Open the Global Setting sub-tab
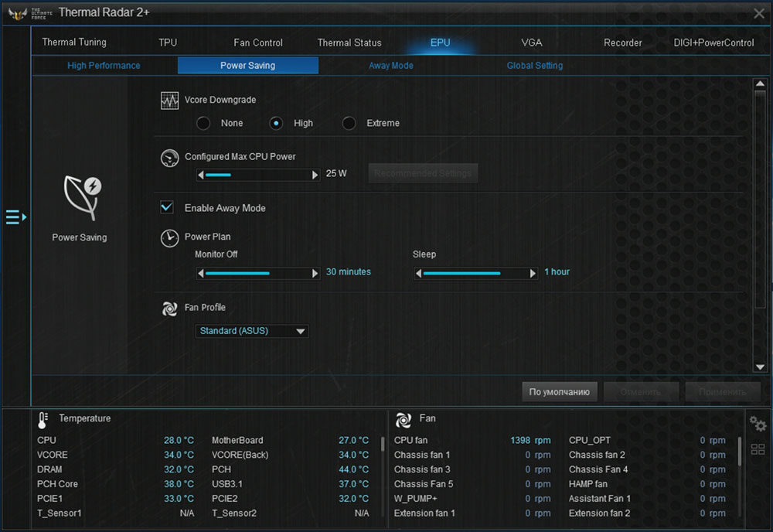 click(x=535, y=66)
